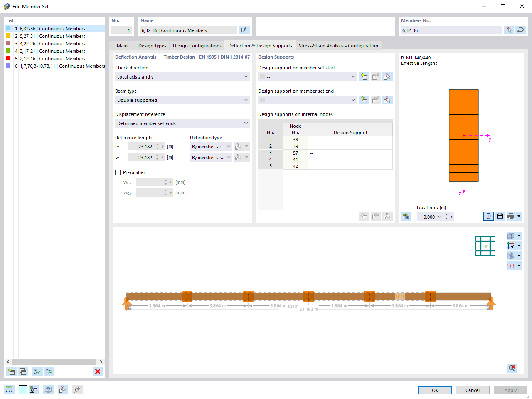Toggle section dimension display

coord(500,216)
